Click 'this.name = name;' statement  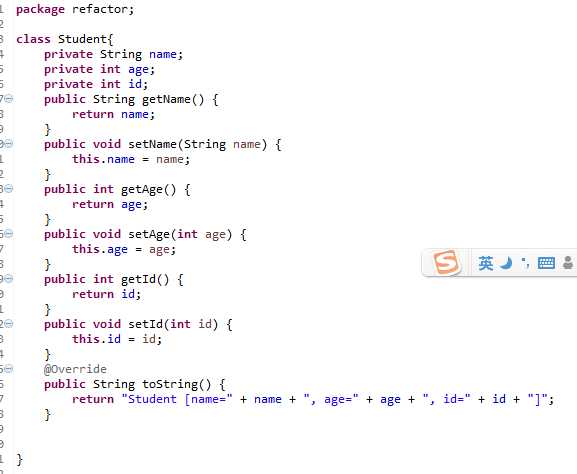point(131,159)
